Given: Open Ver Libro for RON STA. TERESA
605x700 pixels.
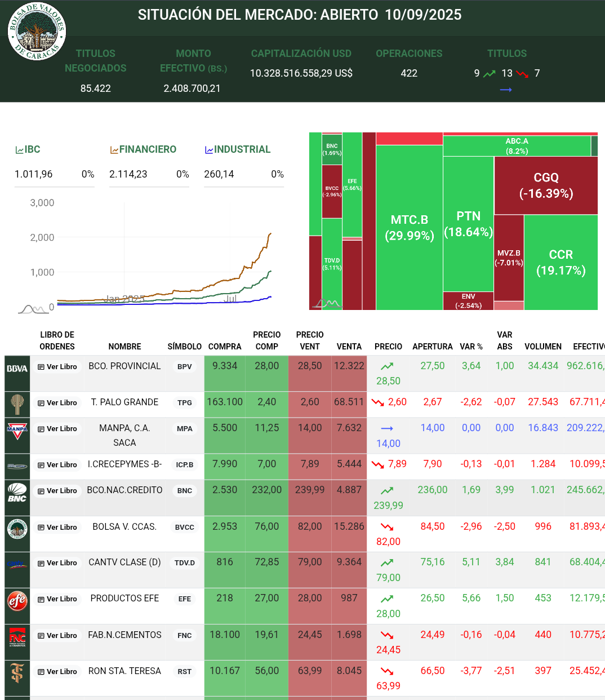Looking at the screenshot, I should coord(57,672).
